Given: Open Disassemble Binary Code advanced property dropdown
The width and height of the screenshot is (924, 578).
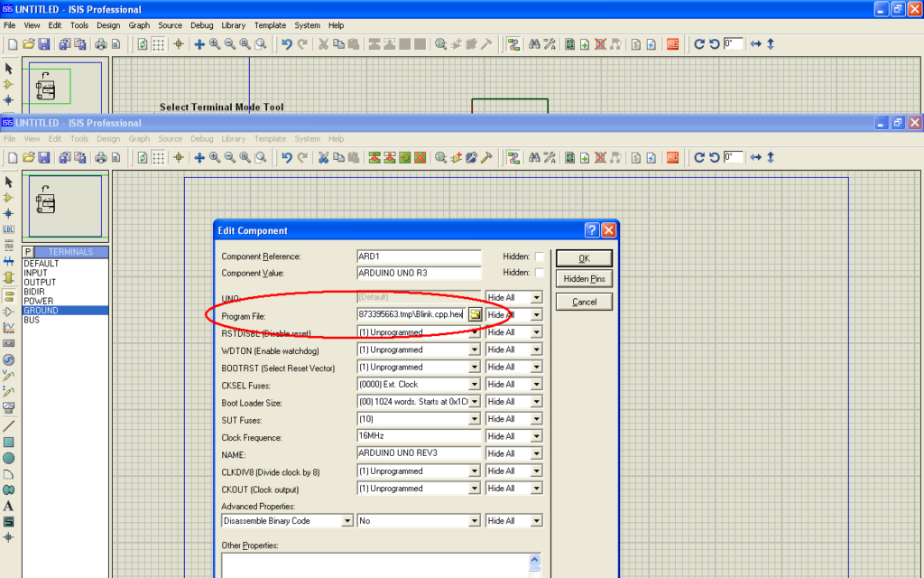Looking at the screenshot, I should (347, 521).
